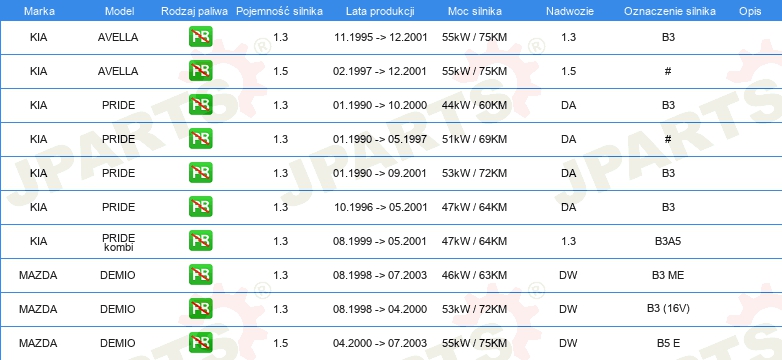Select the PRIDE kombi model cell
Image resolution: width=782 pixels, height=360 pixels.
click(x=119, y=241)
